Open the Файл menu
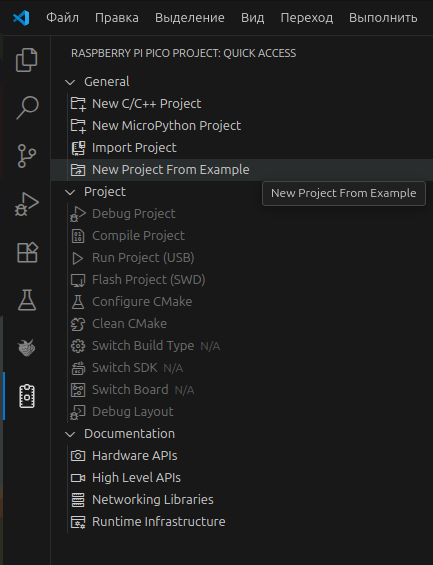 coord(62,18)
